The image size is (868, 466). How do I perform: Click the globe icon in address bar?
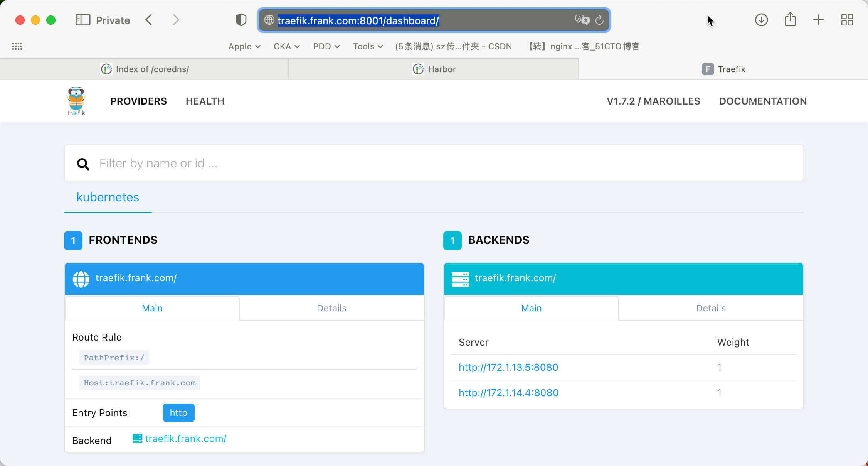tap(269, 20)
